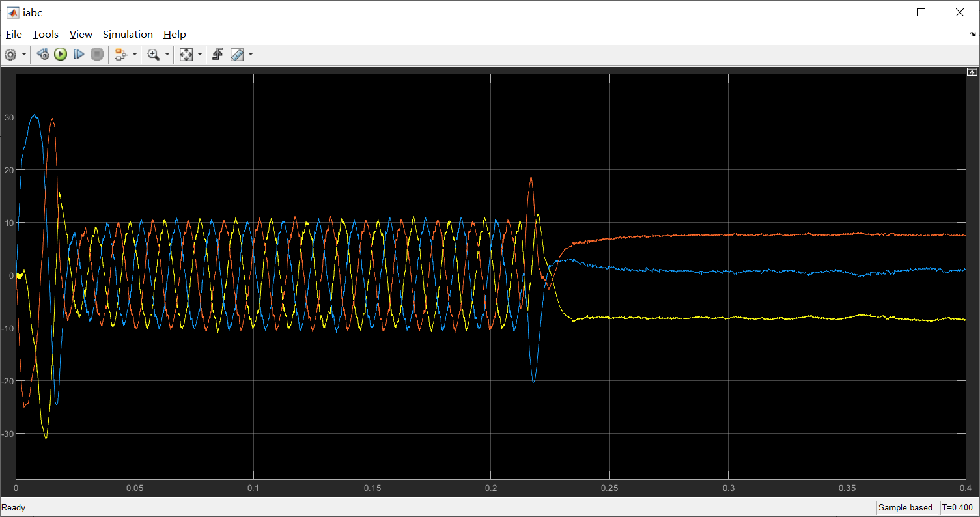Open the scale axes dropdown arrow
The image size is (980, 517).
(200, 55)
